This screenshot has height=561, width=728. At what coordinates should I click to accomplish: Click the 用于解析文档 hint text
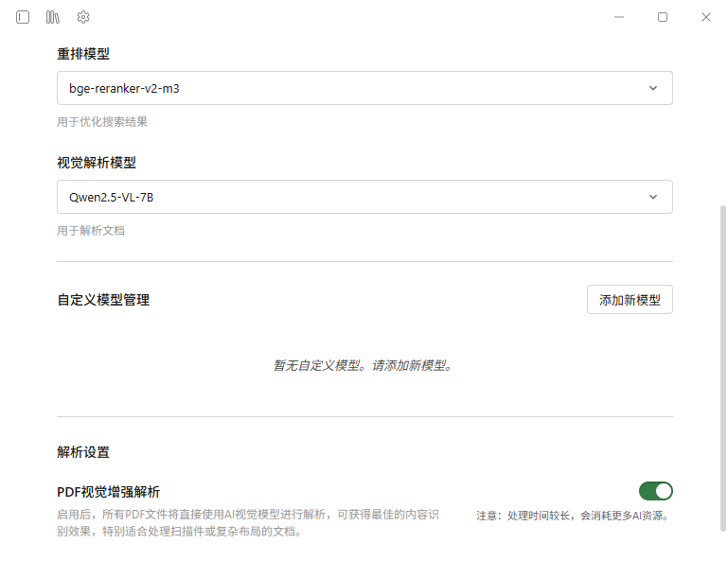pyautogui.click(x=91, y=231)
